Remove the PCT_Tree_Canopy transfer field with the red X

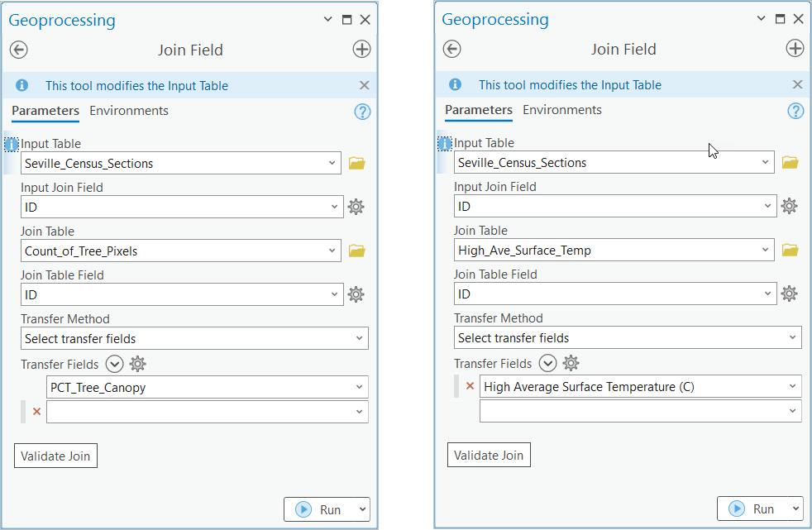tap(35, 411)
